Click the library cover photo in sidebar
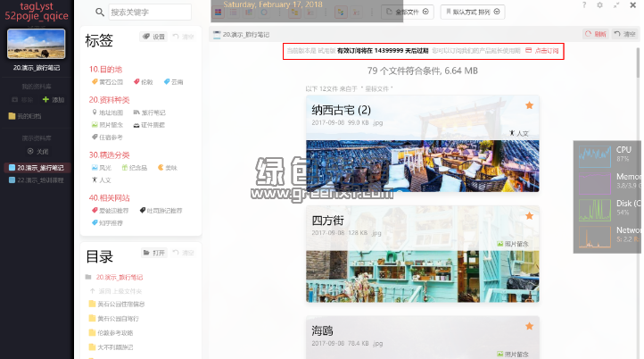Screen dimensions: 644x359 pyautogui.click(x=37, y=44)
